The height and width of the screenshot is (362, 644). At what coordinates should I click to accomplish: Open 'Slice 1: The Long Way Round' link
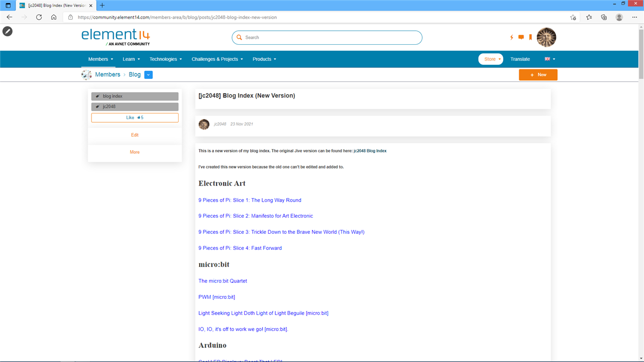tap(250, 200)
